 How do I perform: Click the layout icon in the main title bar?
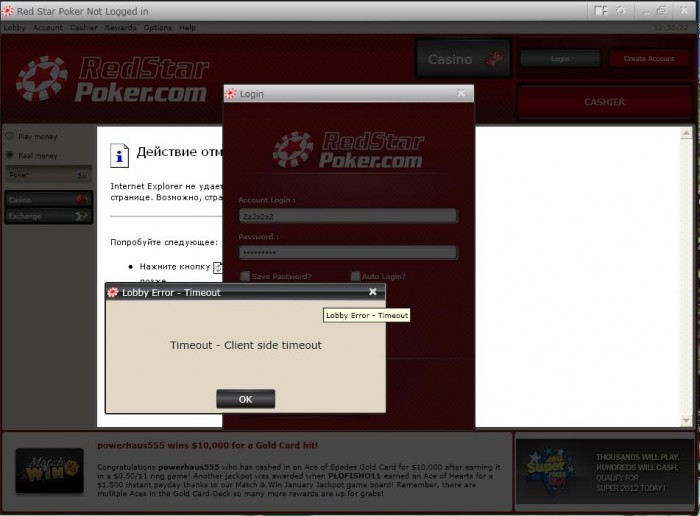[x=601, y=10]
